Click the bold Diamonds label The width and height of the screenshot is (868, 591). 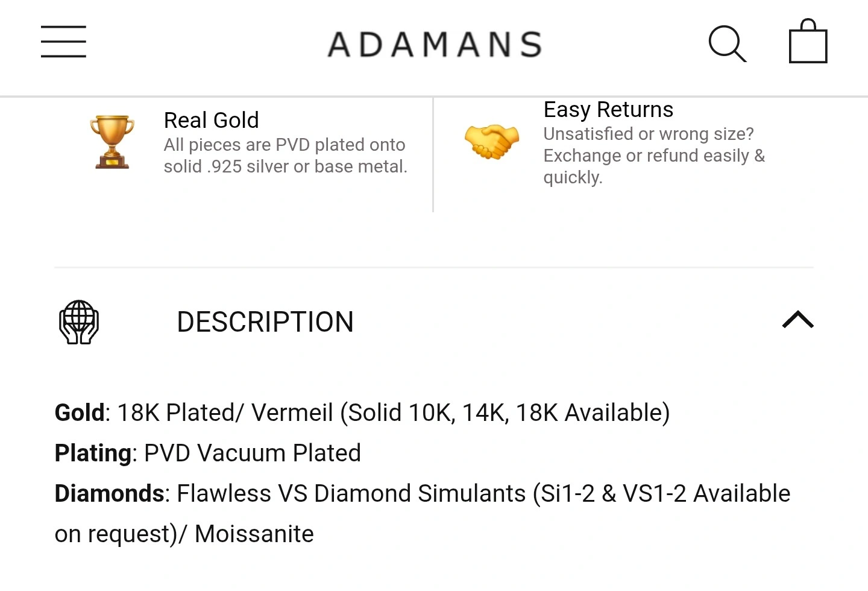[x=109, y=493]
